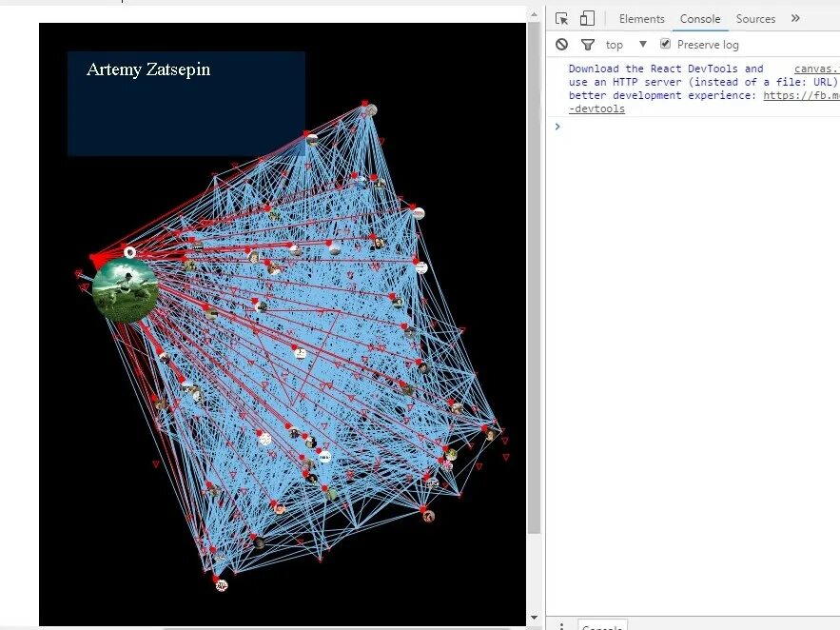Click the scroll up arrow of the page
The image size is (840, 630).
tap(534, 15)
